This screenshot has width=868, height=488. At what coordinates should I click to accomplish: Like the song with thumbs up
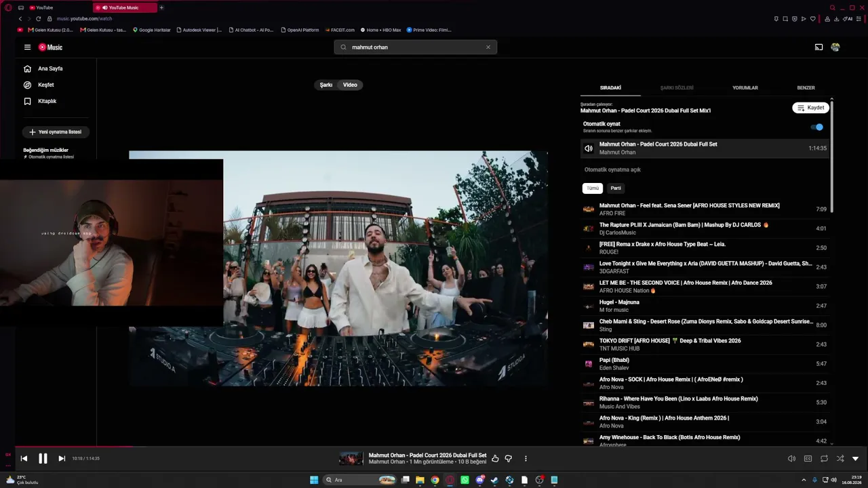tap(495, 459)
